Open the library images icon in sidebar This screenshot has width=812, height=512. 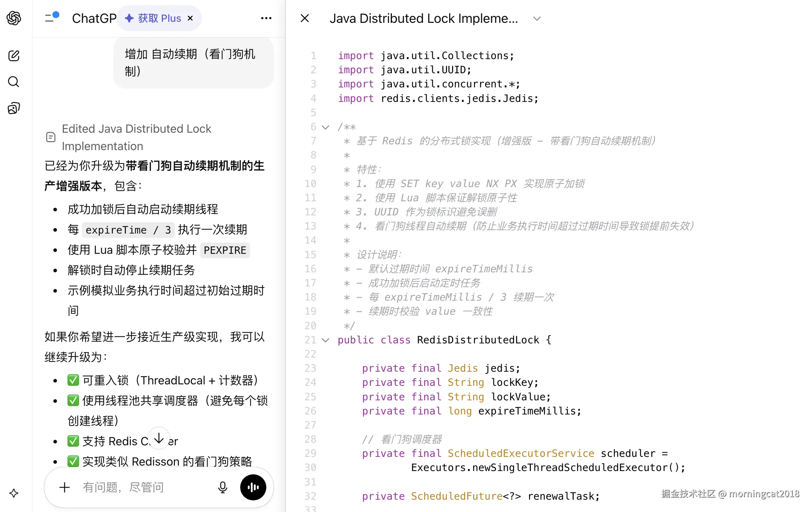pos(14,108)
